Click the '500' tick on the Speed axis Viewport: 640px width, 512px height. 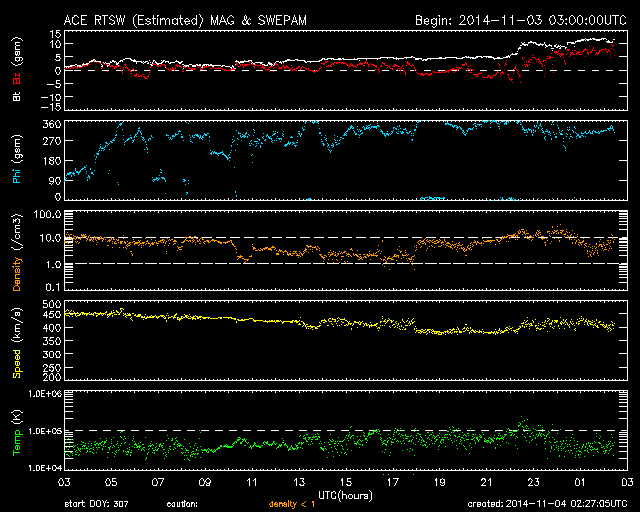coord(51,304)
